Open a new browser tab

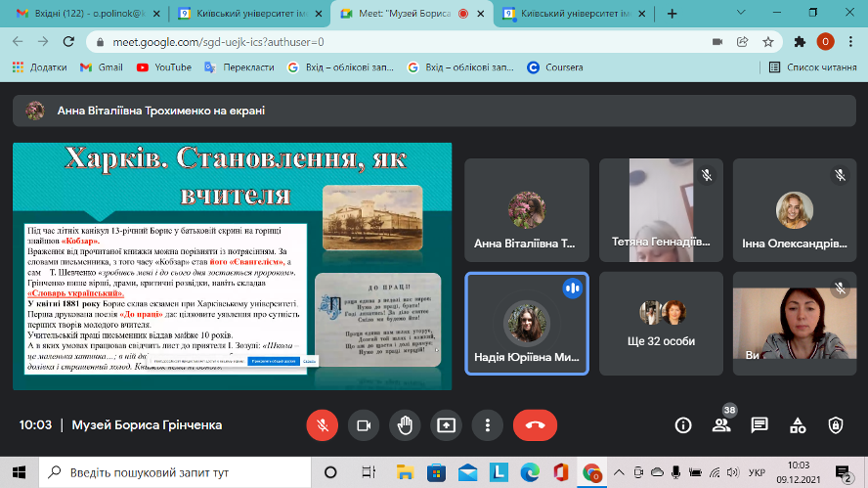(x=673, y=15)
